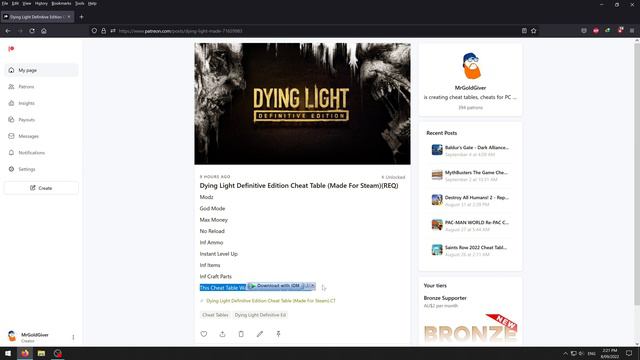
Task: Open Firefox from the taskbar
Action: click(25, 353)
